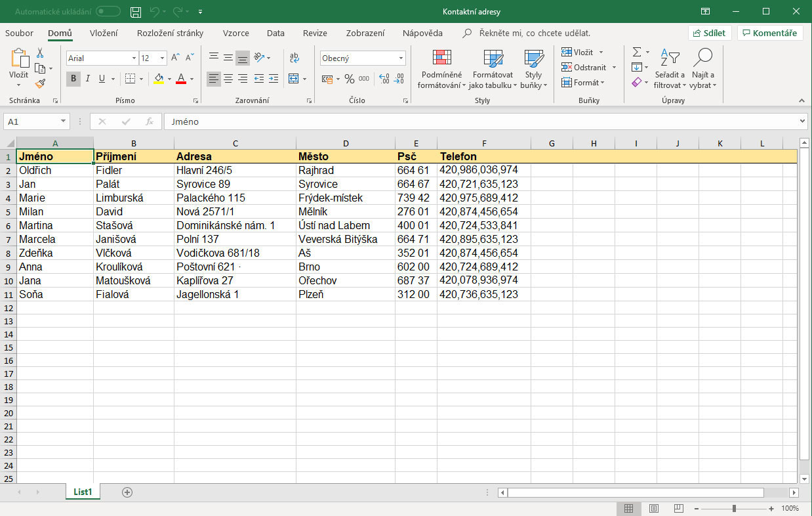
Task: Click Odstranit cells button
Action: 589,67
